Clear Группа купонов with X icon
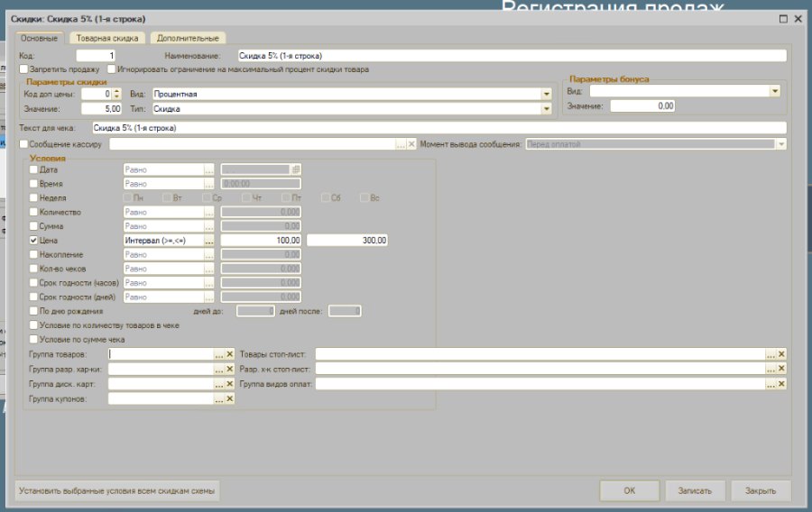Viewport: 812px width, 512px height. 230,398
